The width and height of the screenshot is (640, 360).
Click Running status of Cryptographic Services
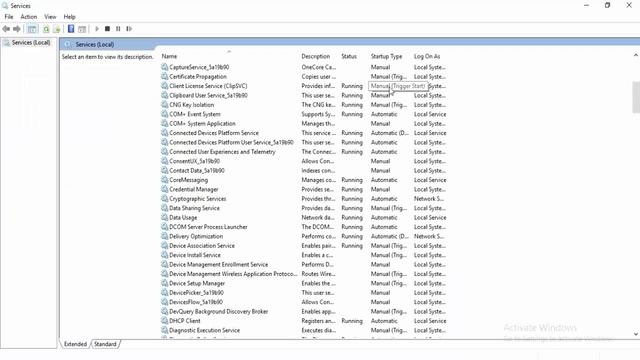pos(352,199)
